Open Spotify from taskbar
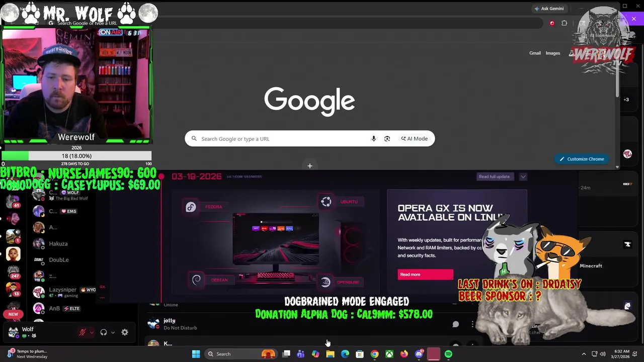Screen dimensions: 644x362 [448, 354]
